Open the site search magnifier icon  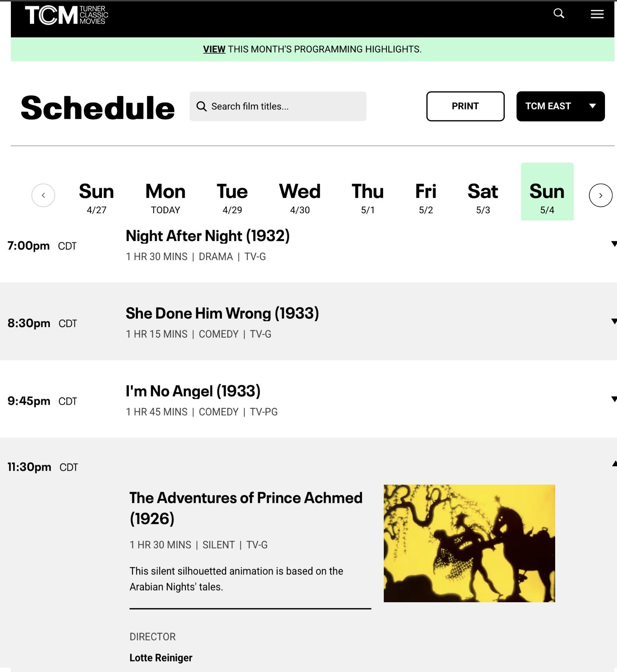point(559,14)
